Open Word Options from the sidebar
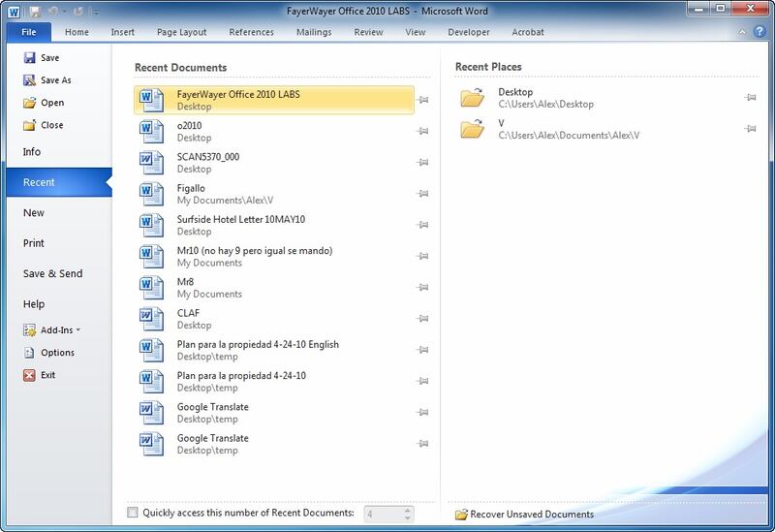Screen dimensions: 775x532 click(56, 353)
